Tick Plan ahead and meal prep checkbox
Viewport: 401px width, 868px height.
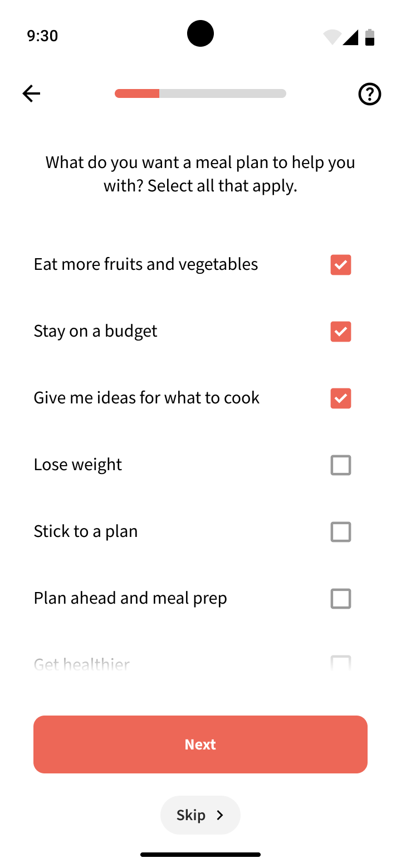(340, 599)
